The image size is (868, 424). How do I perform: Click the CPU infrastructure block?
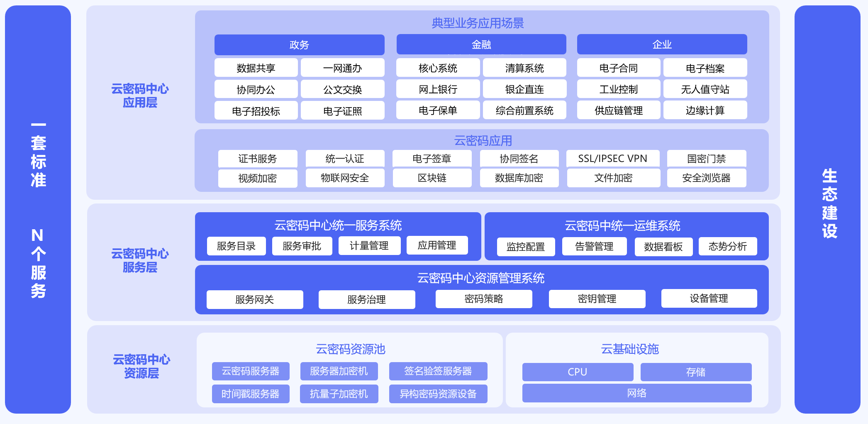coord(577,372)
